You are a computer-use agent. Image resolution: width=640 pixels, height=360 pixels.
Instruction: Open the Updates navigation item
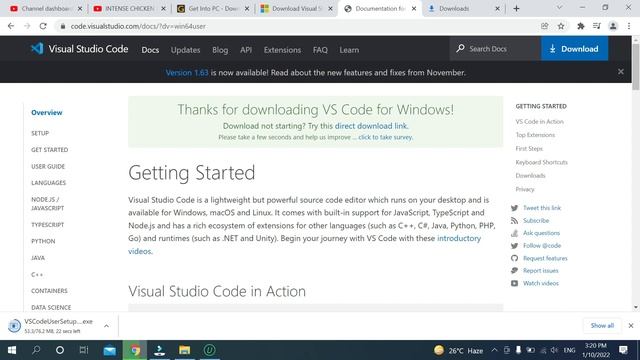[x=185, y=50]
